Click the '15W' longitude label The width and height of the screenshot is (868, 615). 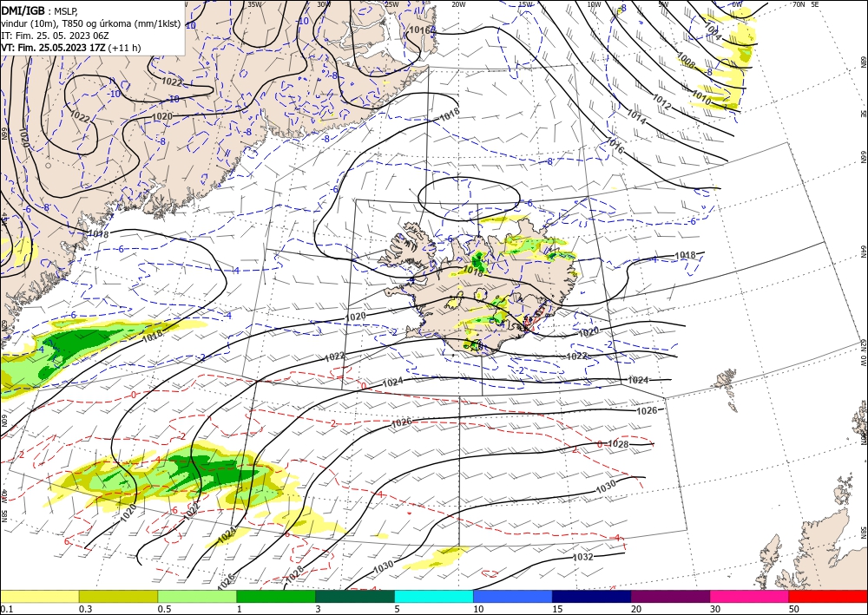pyautogui.click(x=526, y=4)
